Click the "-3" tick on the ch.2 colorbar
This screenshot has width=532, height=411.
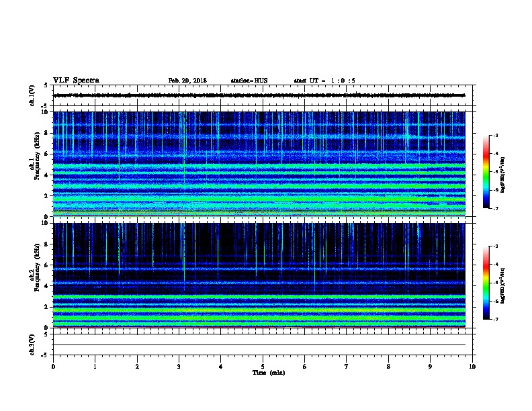[x=496, y=246]
